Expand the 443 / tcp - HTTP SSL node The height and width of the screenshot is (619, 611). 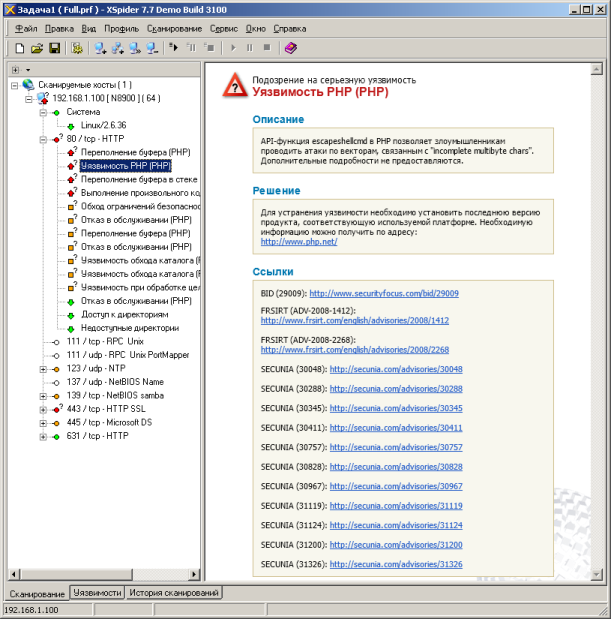coord(43,410)
